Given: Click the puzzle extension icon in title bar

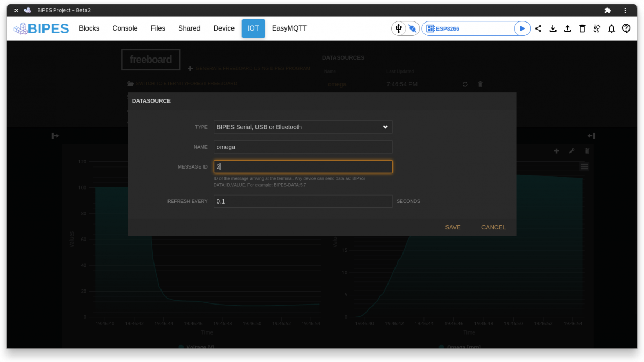Looking at the screenshot, I should 608,10.
